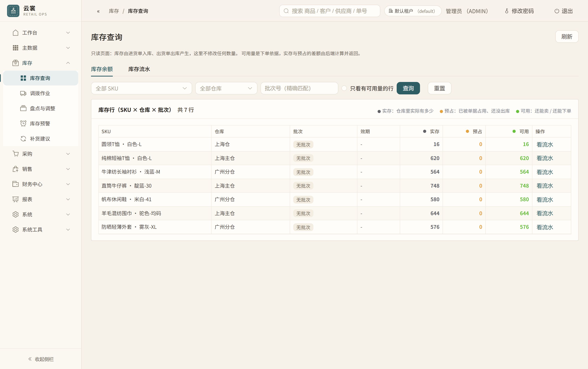Click the 调拨作业 truck icon
The height and width of the screenshot is (369, 588).
(23, 93)
